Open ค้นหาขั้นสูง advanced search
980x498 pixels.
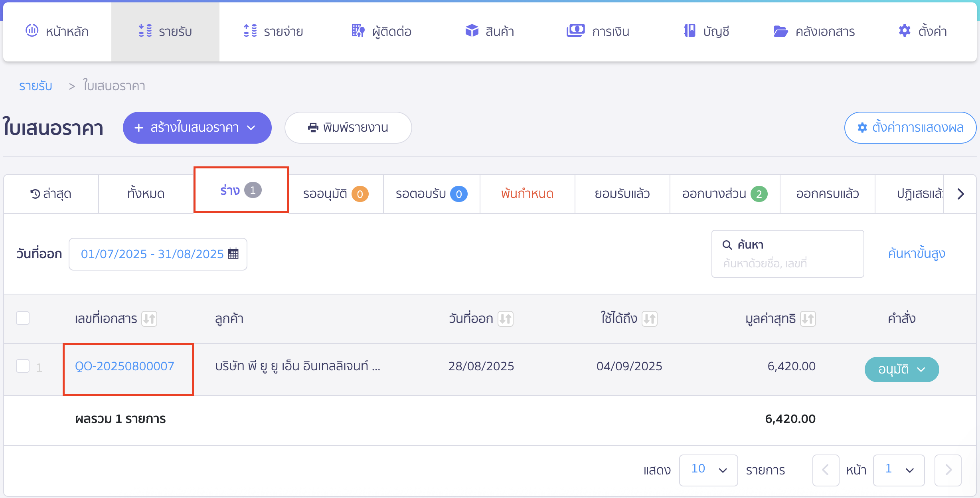(917, 253)
